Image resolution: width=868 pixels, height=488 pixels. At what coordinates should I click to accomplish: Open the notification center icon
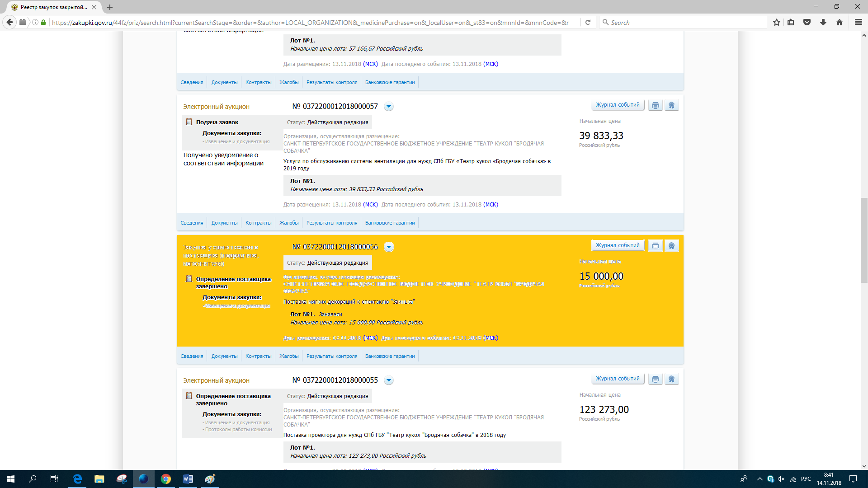click(853, 479)
